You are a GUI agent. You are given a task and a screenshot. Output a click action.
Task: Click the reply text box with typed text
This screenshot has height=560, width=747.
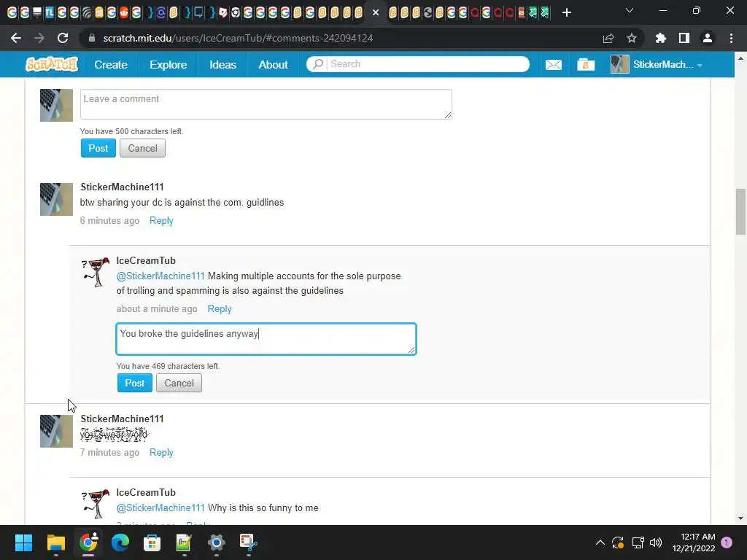266,339
